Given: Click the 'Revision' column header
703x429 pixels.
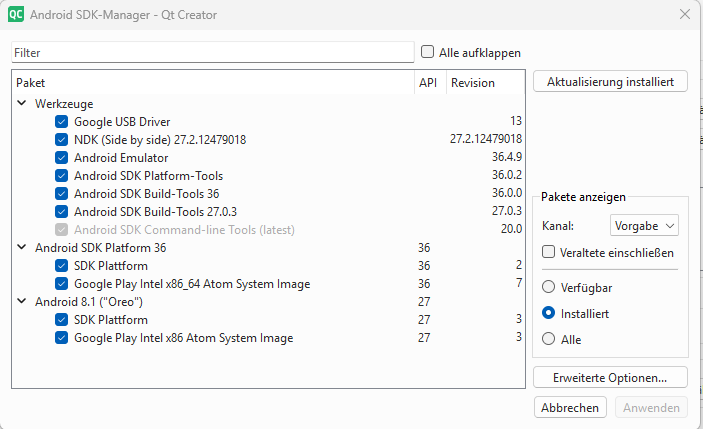Looking at the screenshot, I should tap(473, 83).
